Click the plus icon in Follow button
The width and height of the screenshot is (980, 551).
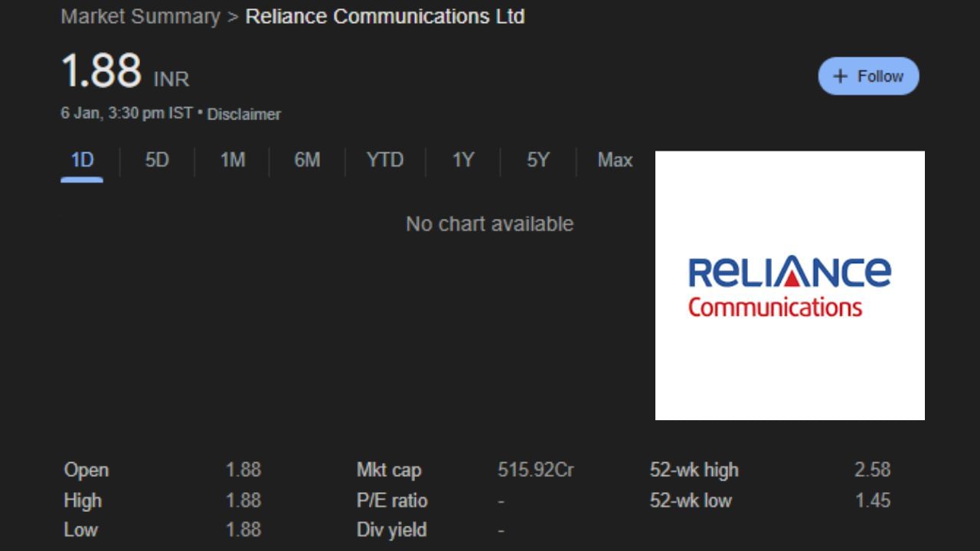(x=840, y=76)
